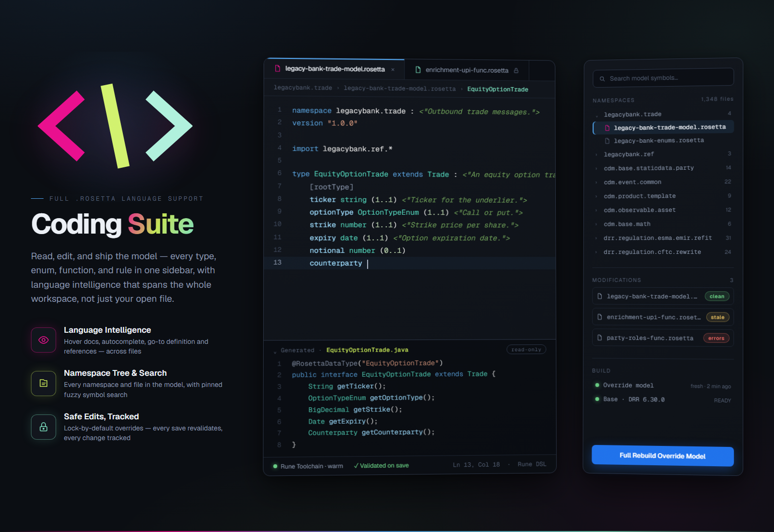This screenshot has width=774, height=532.
Task: Click the Full Rebuild Override Model button
Action: 663,456
